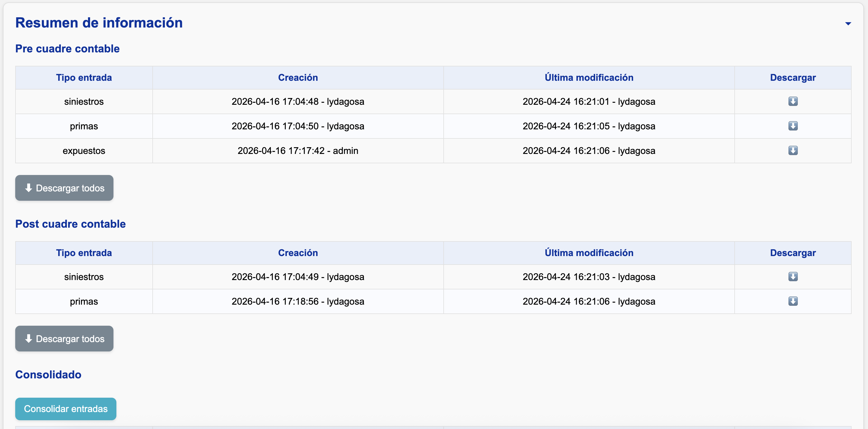Viewport: 868px width, 429px height.
Task: Select Pre cuadre primas row label
Action: 84,126
